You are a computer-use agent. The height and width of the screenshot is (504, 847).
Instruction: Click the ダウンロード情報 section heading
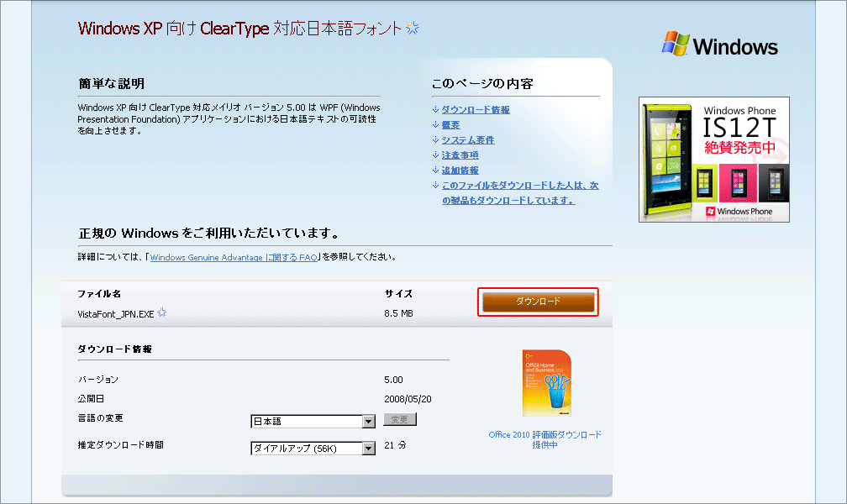coord(114,349)
